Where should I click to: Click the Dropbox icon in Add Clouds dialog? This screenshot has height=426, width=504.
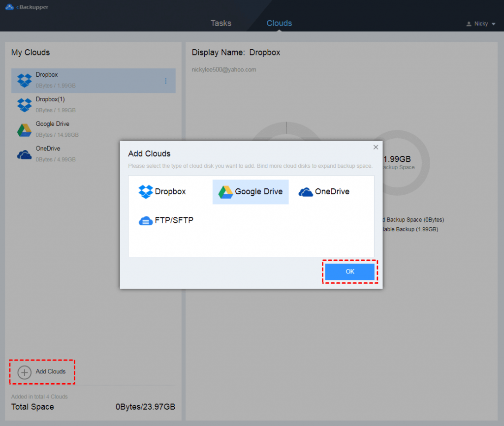(146, 192)
